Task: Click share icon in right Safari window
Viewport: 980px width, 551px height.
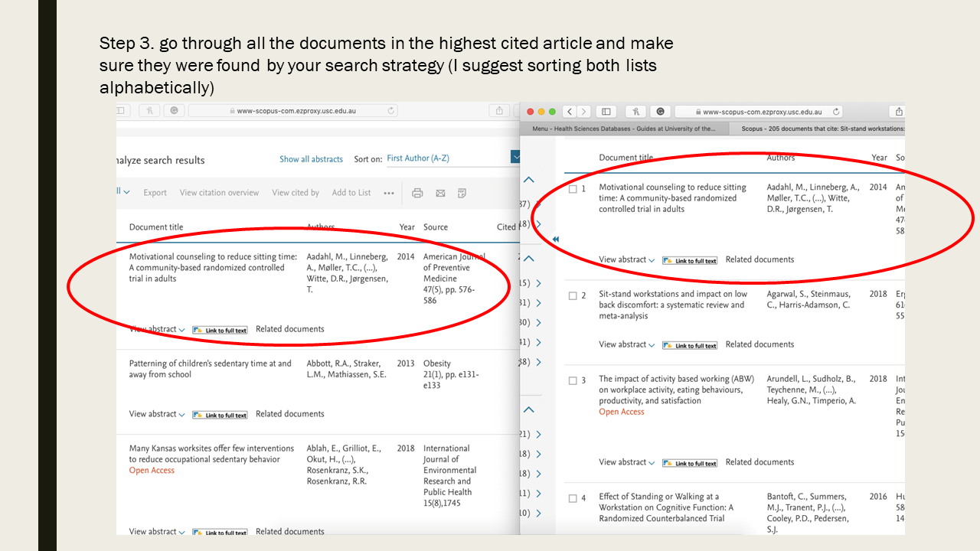Action: (x=899, y=112)
